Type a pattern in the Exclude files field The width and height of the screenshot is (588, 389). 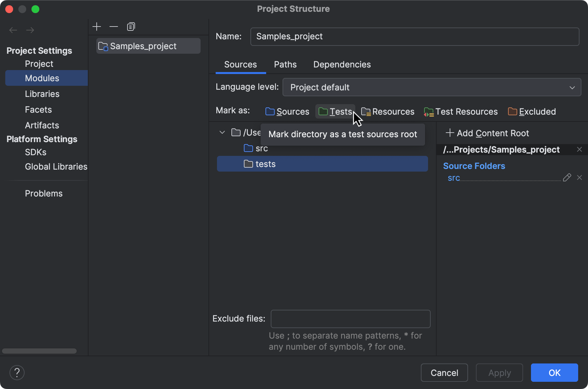(350, 319)
